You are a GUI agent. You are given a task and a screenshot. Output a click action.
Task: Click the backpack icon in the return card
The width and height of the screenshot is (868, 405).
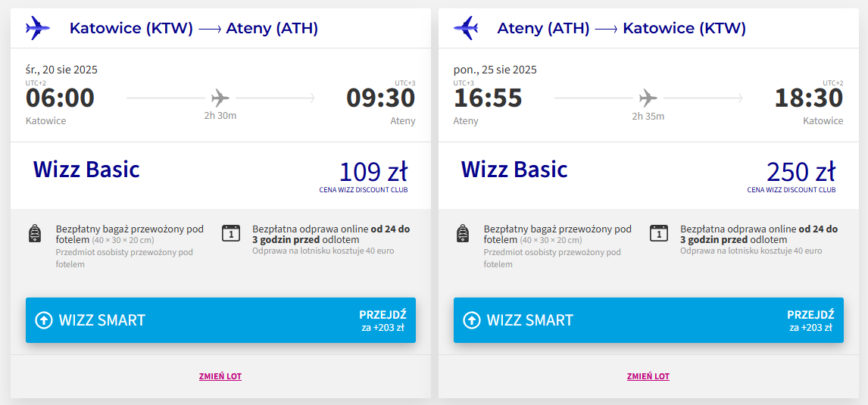(462, 233)
